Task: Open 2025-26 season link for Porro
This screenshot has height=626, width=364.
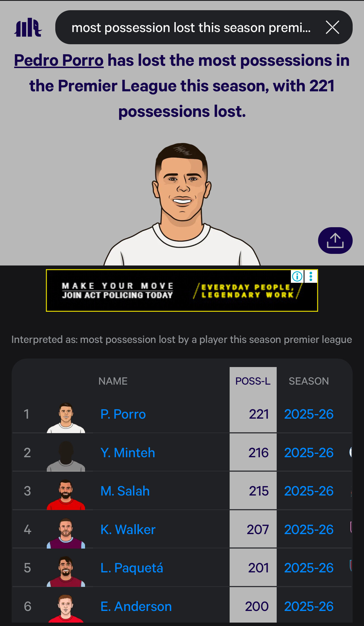Action: click(x=309, y=414)
